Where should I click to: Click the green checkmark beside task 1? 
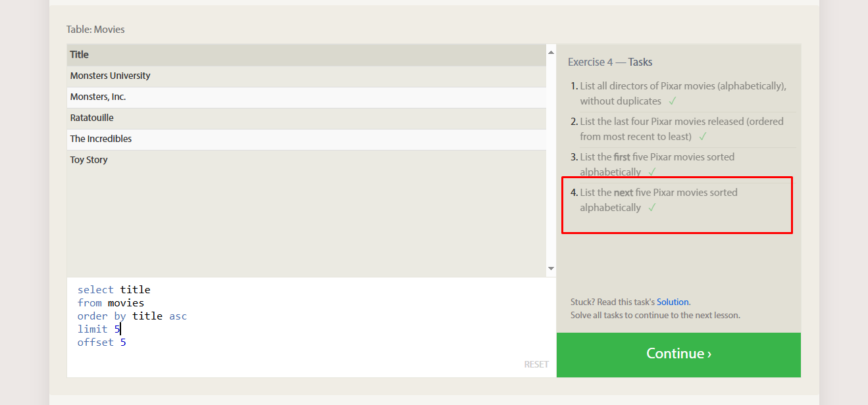click(673, 101)
